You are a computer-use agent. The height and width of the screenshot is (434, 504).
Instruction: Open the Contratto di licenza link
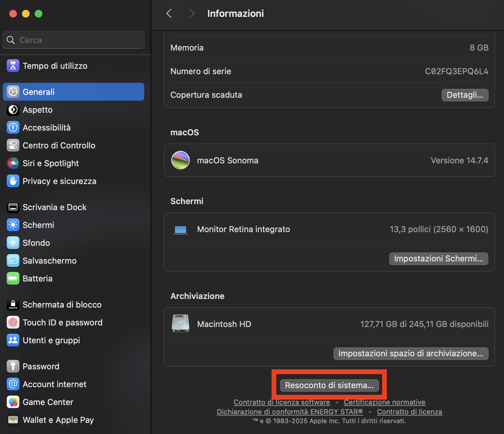coord(409,412)
